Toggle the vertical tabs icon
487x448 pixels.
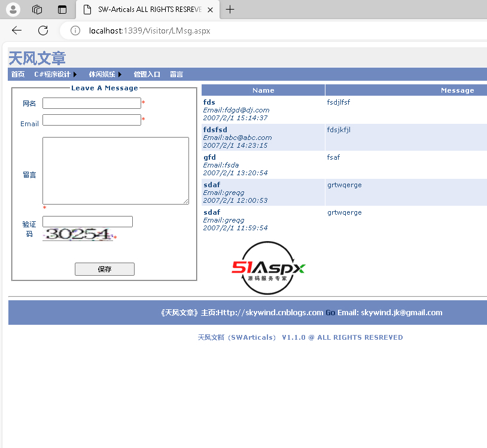tap(62, 10)
